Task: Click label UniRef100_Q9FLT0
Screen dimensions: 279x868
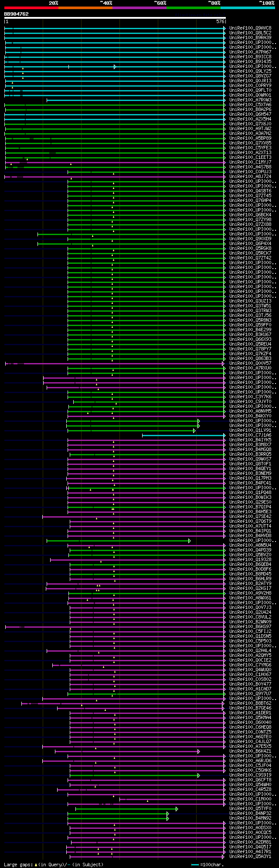Action: pyautogui.click(x=250, y=90)
